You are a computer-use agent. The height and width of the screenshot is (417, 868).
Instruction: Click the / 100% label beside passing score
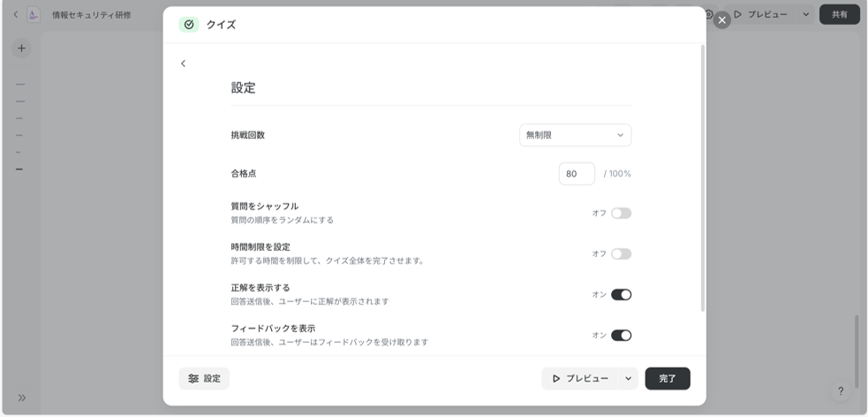click(616, 174)
